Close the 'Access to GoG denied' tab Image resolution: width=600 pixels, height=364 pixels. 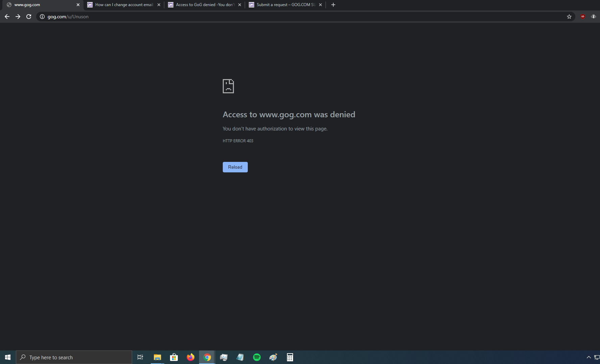(240, 5)
